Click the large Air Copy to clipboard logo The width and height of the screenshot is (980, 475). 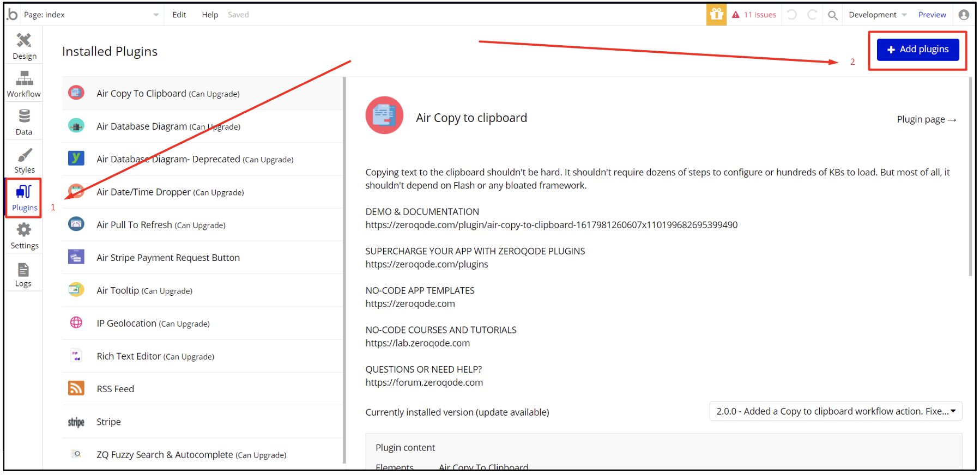384,115
